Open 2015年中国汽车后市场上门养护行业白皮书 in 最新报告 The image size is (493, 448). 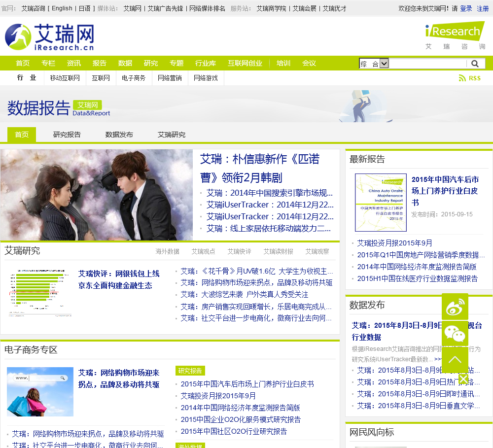click(x=445, y=191)
